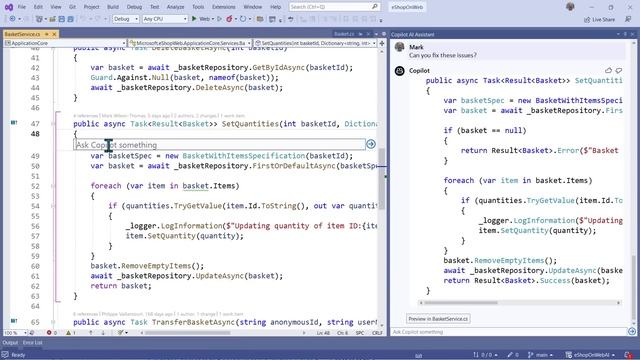The image size is (640, 360).
Task: Click the eShopOnWeb solution name button
Action: click(407, 7)
